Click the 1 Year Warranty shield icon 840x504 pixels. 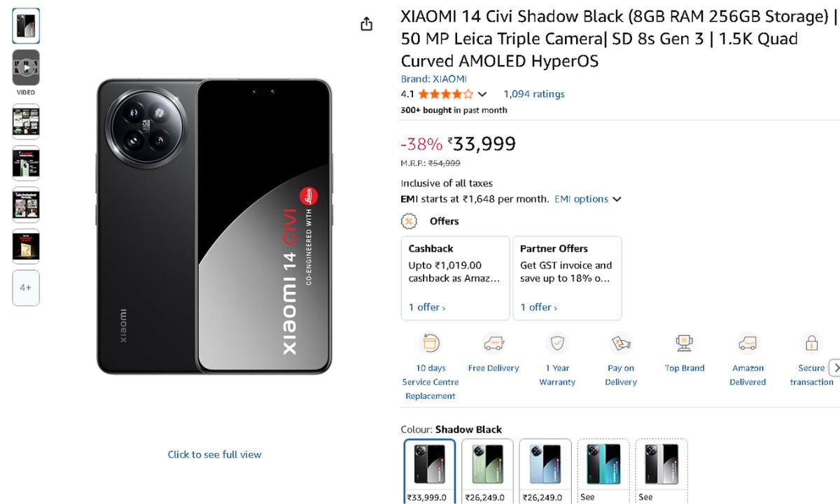557,344
